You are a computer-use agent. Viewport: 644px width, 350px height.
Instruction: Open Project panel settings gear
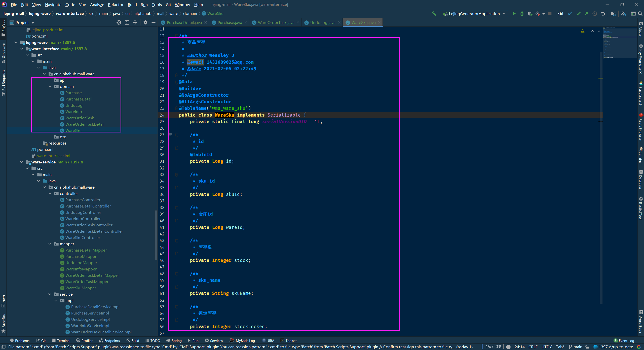pyautogui.click(x=145, y=22)
